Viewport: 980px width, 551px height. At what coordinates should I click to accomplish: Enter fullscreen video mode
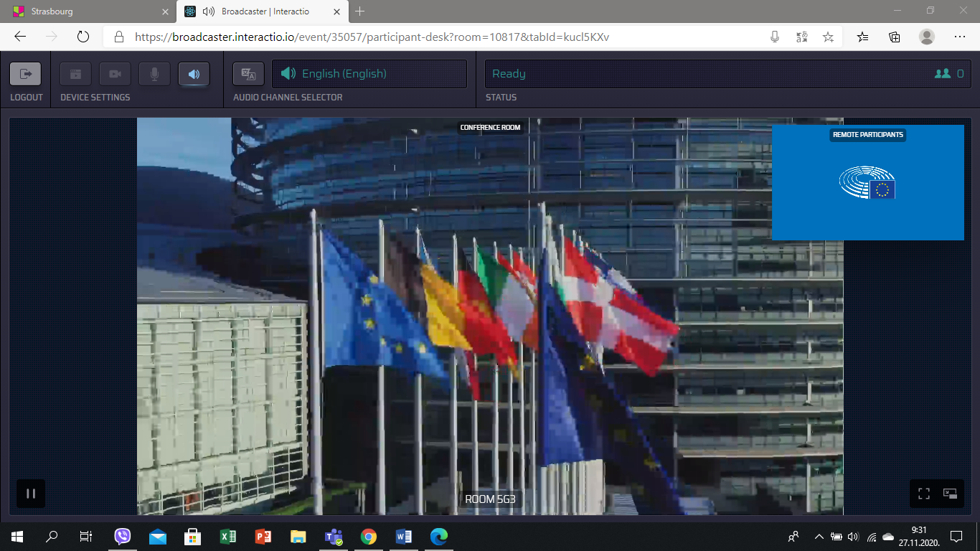coord(924,494)
